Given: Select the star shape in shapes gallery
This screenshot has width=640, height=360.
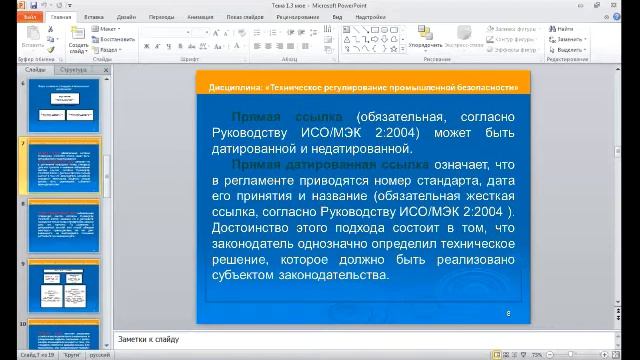Looking at the screenshot, I should (393, 49).
